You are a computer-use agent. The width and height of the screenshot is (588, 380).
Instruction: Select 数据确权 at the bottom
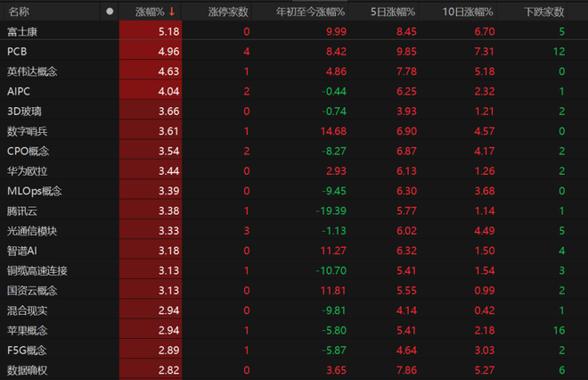27,371
